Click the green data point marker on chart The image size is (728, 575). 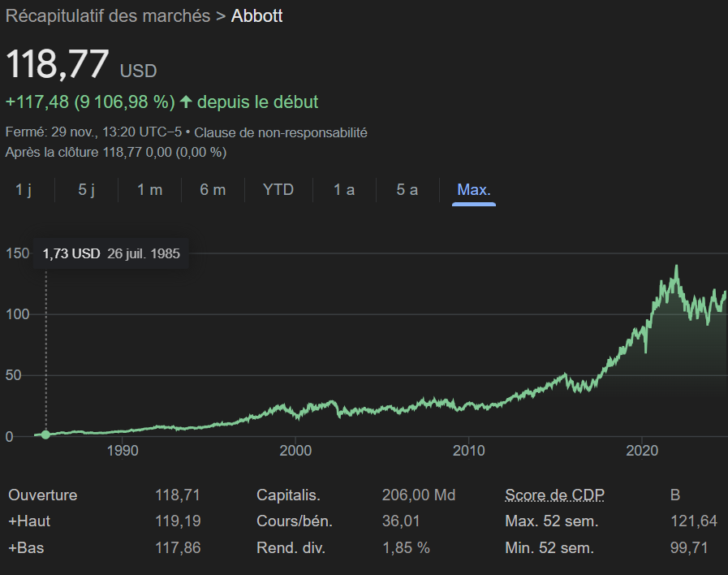pyautogui.click(x=45, y=434)
